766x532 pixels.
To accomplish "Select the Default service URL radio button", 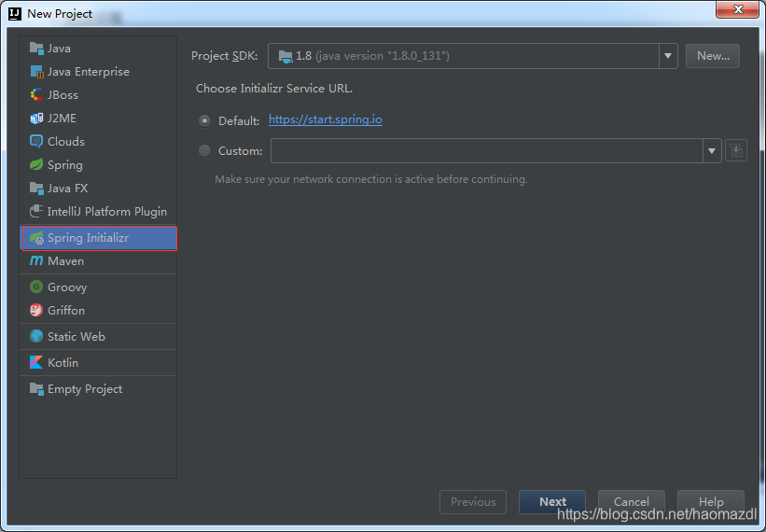I will coord(204,120).
